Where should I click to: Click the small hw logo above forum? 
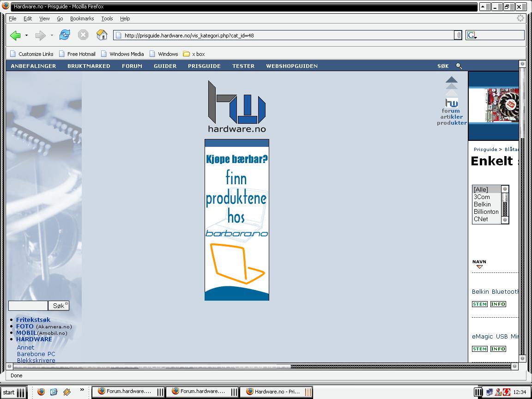click(x=451, y=103)
